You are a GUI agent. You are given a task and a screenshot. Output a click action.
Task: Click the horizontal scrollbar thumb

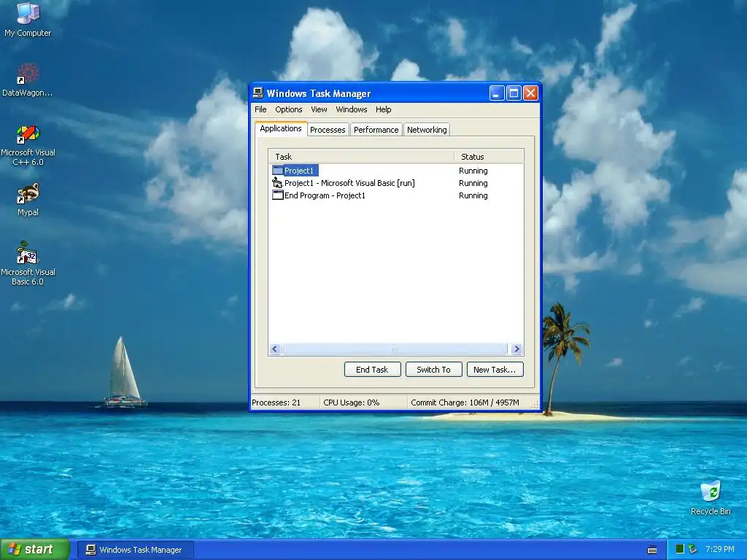click(395, 349)
